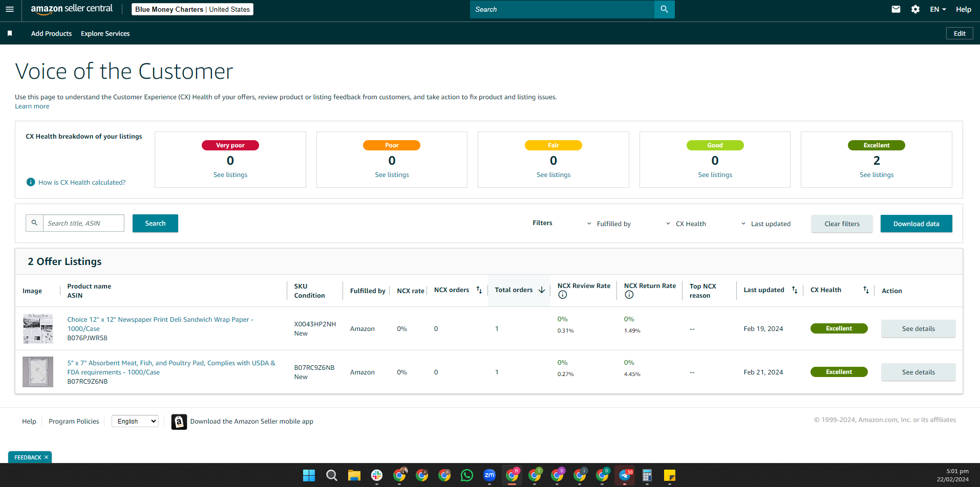980x487 pixels.
Task: Click the Amazon Seller Central logo
Action: pos(72,9)
